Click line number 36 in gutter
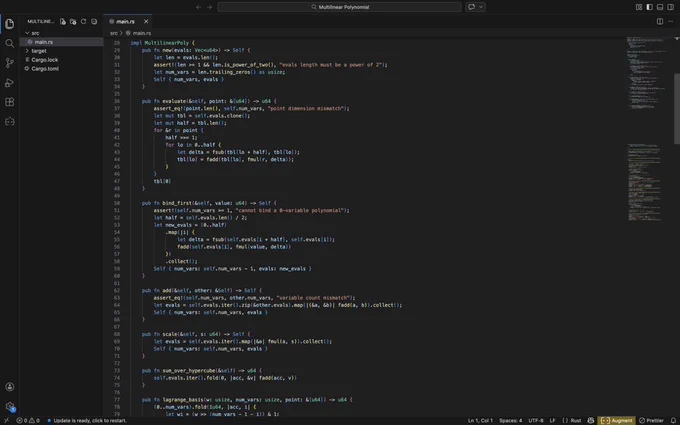The image size is (680, 425). click(x=117, y=101)
